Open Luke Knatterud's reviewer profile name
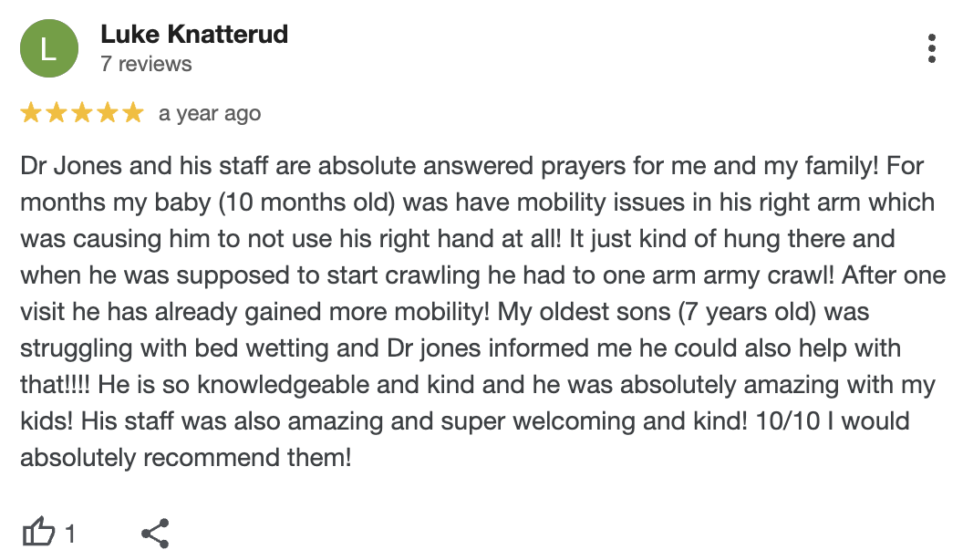This screenshot has height=560, width=963. tap(193, 35)
